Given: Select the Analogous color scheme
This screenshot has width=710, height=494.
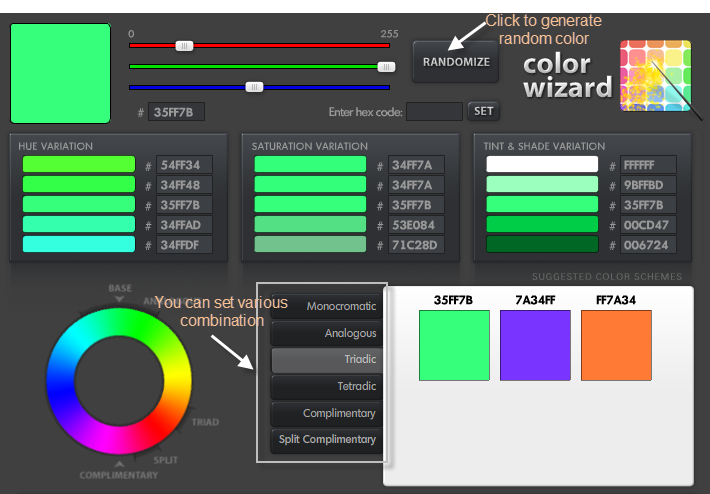Looking at the screenshot, I should coord(327,333).
